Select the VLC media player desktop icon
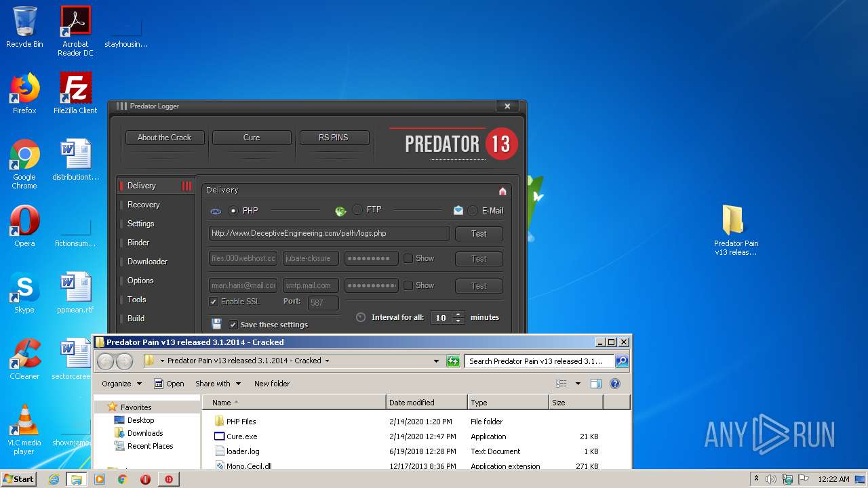The height and width of the screenshot is (488, 868). 24,430
